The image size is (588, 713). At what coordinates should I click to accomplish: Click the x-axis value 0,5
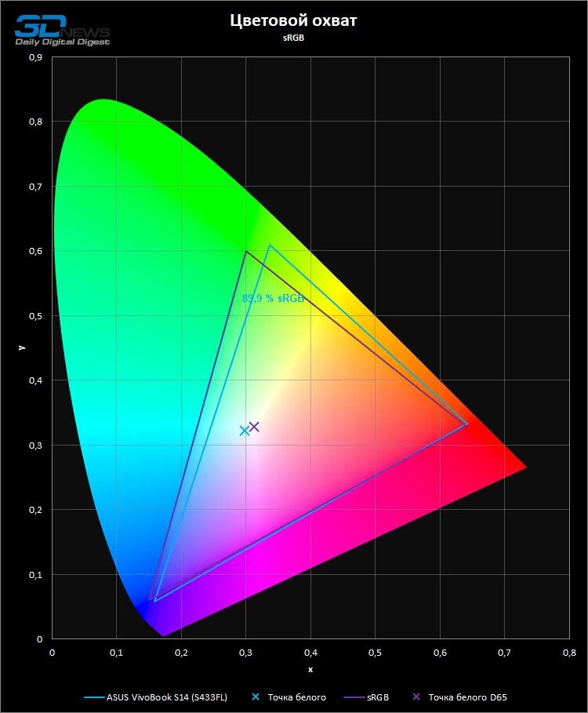coord(375,653)
